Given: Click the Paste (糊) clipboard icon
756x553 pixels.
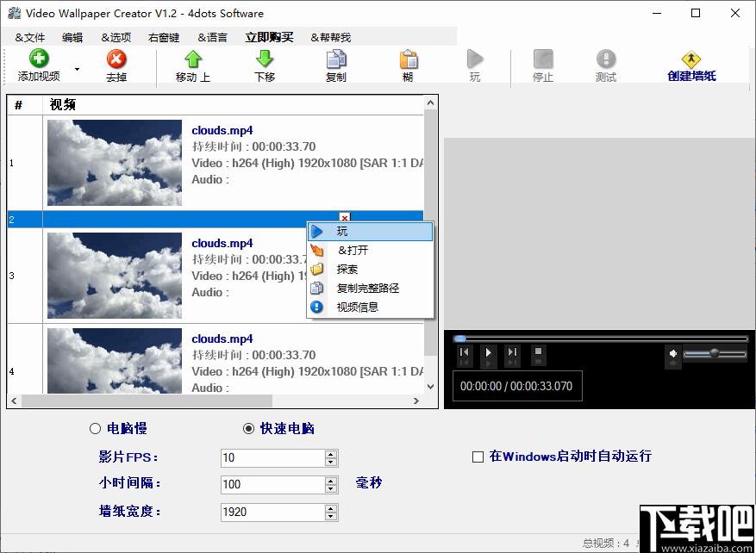Looking at the screenshot, I should coord(408,59).
